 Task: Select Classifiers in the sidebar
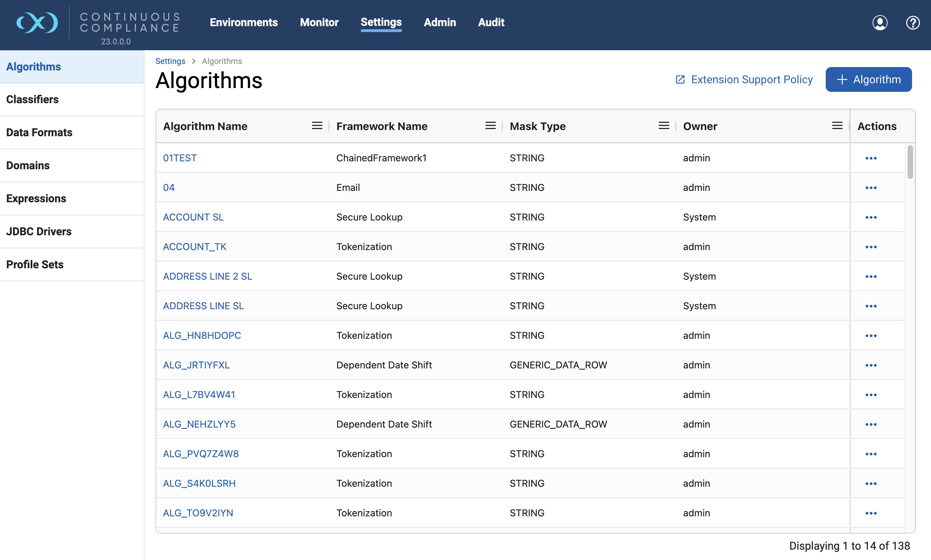32,99
